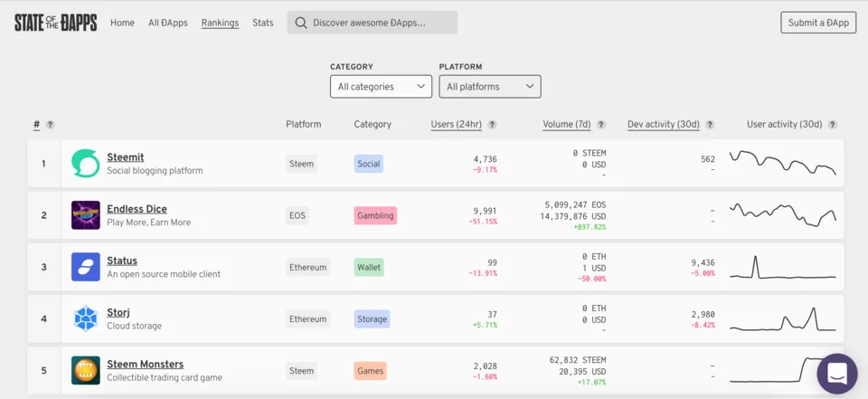Open the Status app icon

85,267
